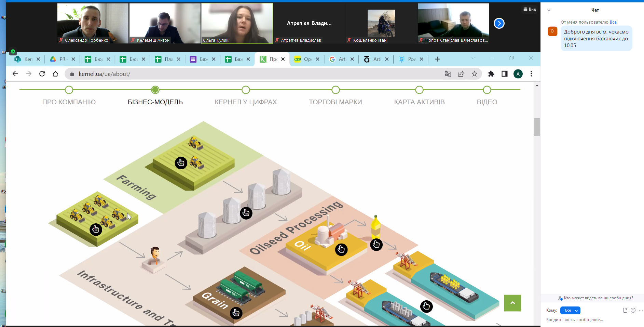Click the Zoom green shield security icon
This screenshot has height=327, width=644.
[x=13, y=52]
